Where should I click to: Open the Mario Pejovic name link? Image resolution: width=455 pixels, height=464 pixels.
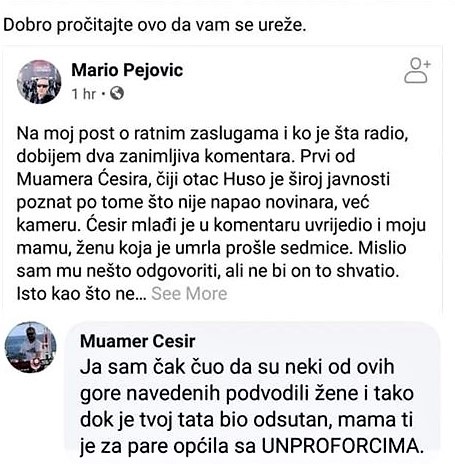coord(127,70)
